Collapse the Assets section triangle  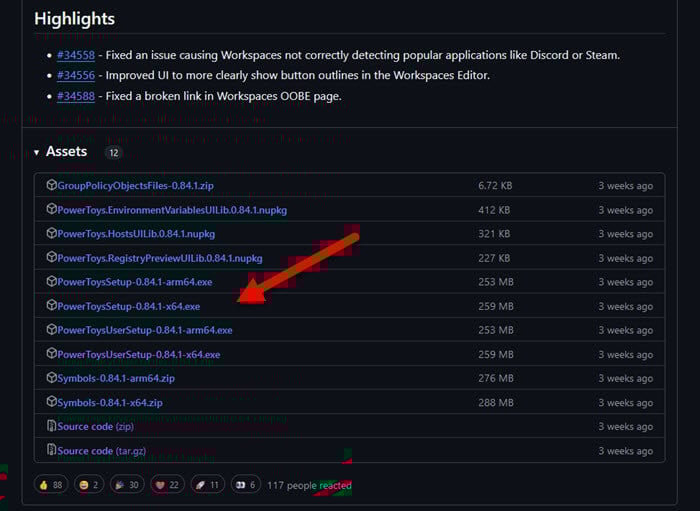[37, 153]
